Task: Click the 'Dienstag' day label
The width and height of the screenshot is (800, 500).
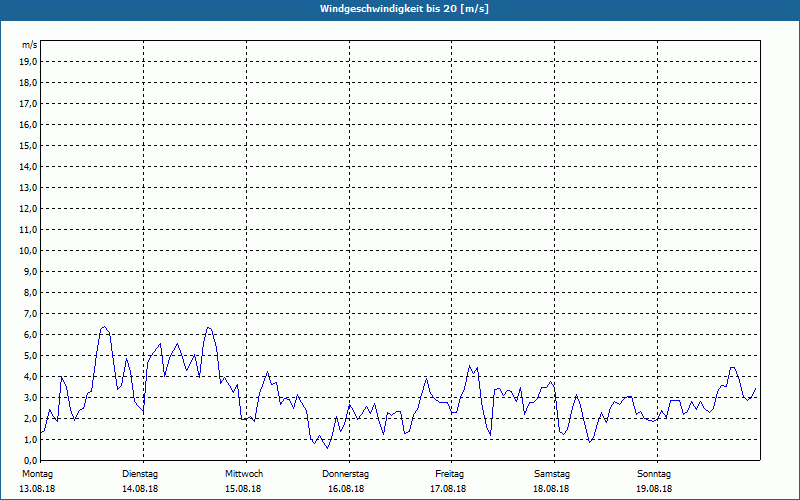Action: click(140, 474)
